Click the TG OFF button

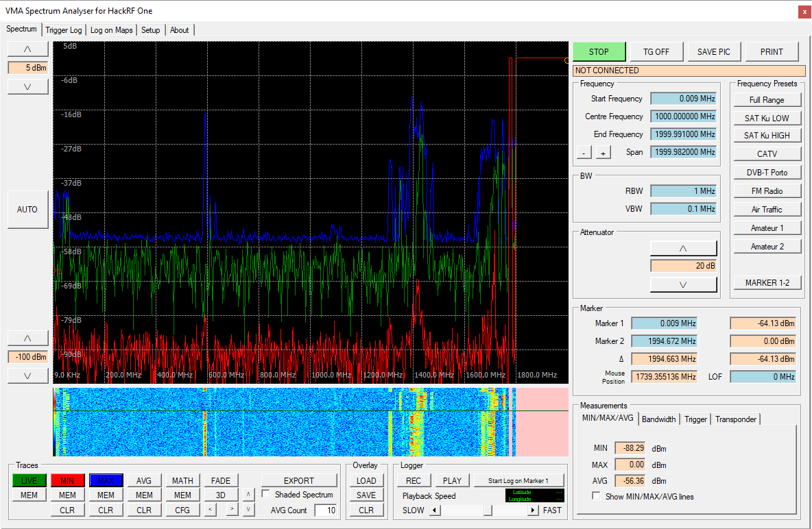(x=656, y=51)
